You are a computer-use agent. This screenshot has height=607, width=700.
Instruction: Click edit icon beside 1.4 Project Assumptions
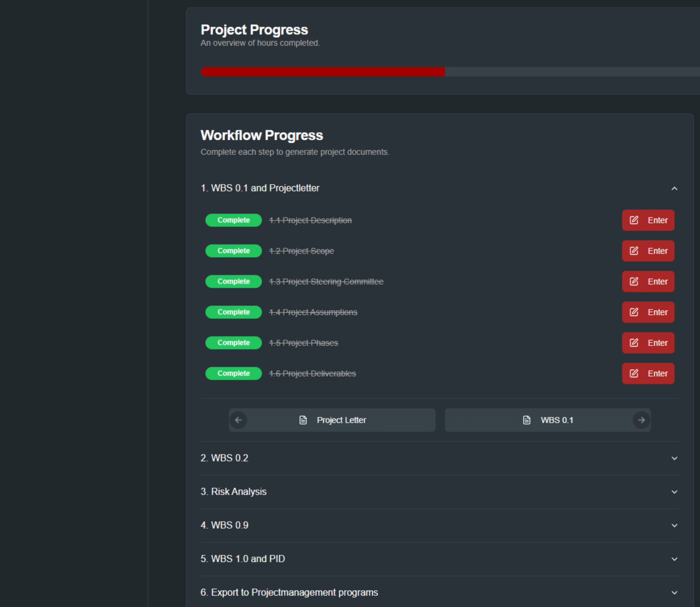pos(634,312)
